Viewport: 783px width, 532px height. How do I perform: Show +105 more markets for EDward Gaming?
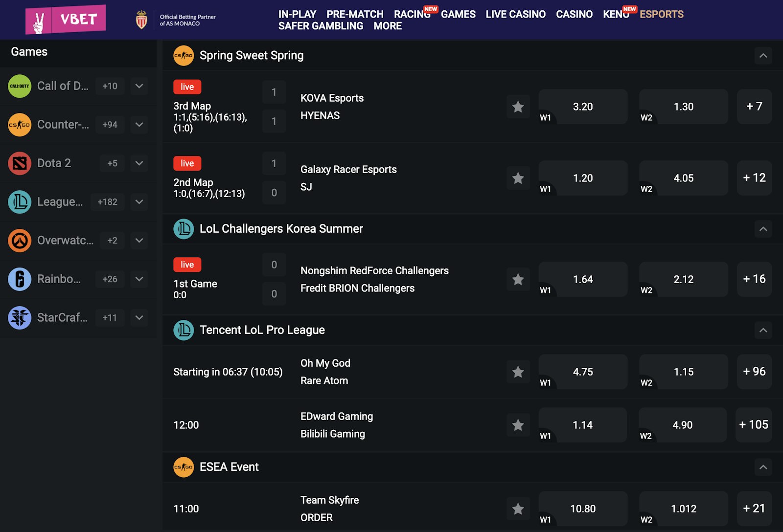click(754, 425)
